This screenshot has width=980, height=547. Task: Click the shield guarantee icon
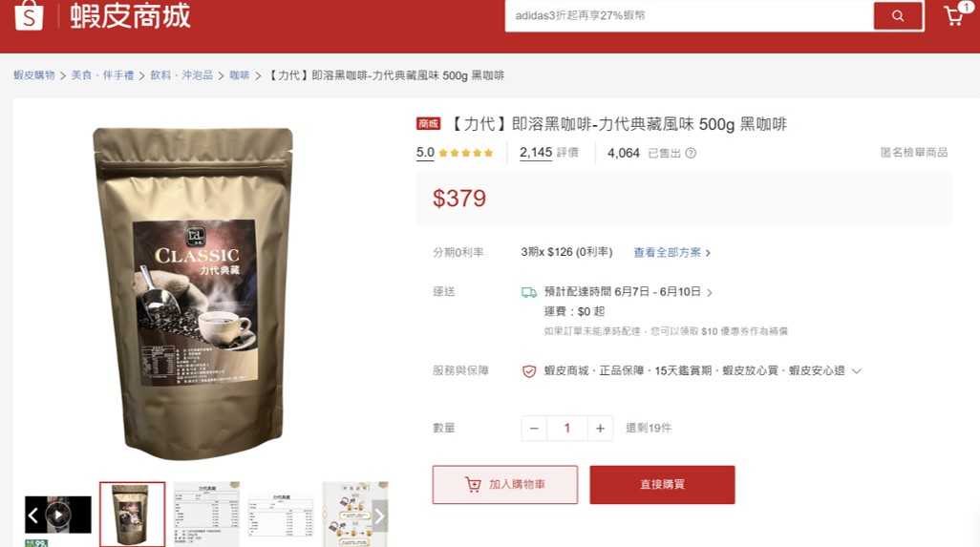[529, 371]
